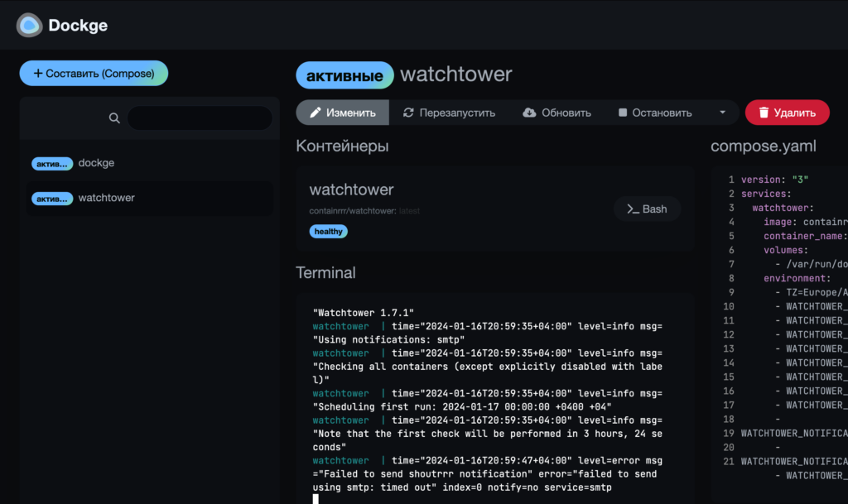Click the search magnifier icon
Viewport: 848px width, 504px height.
pyautogui.click(x=114, y=118)
